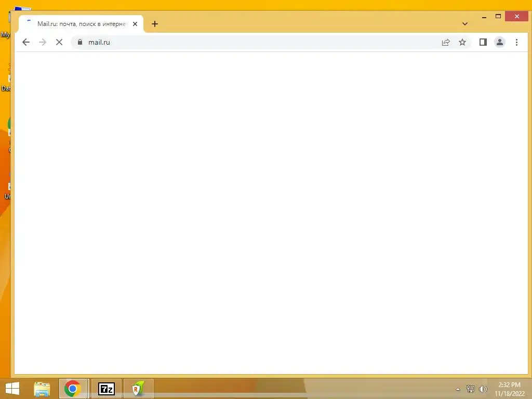This screenshot has height=399, width=532.
Task: Open File Explorer from the taskbar
Action: pyautogui.click(x=42, y=389)
